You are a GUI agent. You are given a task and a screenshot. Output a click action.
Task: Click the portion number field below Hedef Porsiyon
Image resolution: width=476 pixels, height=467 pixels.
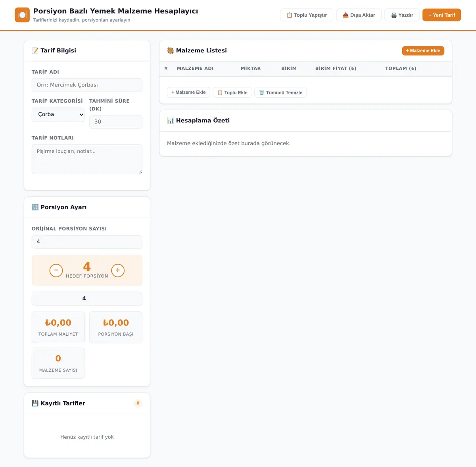[x=87, y=298]
